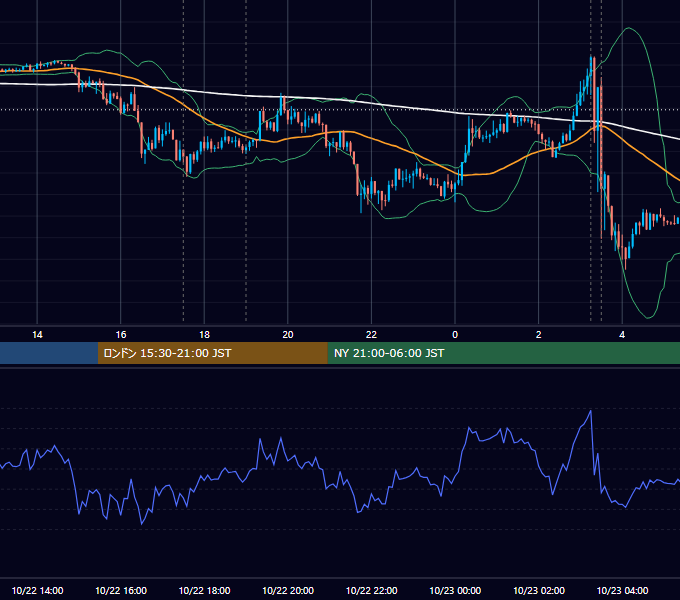Click the 10/22 20:00 date label
The height and width of the screenshot is (600, 680).
[x=288, y=590]
